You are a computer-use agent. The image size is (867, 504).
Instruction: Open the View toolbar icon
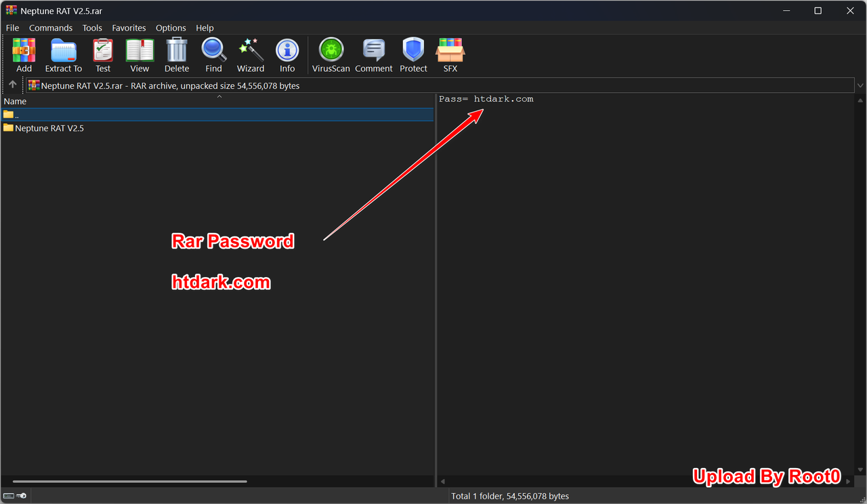140,55
